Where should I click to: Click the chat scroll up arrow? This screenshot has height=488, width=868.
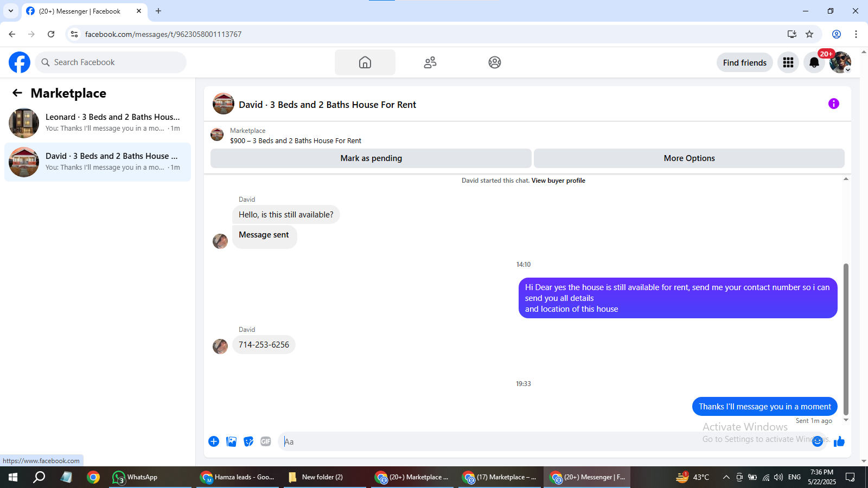(x=846, y=179)
